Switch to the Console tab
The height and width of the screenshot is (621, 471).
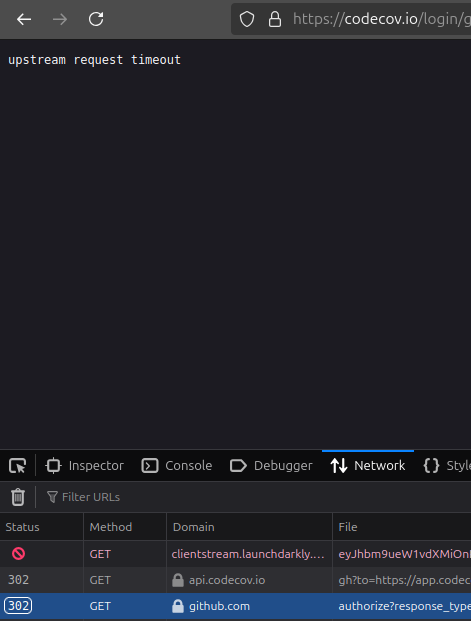pyautogui.click(x=177, y=466)
